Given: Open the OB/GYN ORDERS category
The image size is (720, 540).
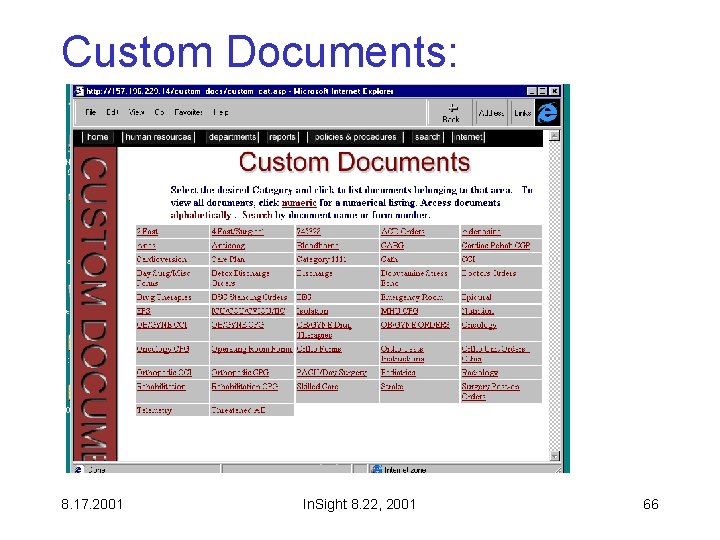Looking at the screenshot, I should (x=415, y=325).
